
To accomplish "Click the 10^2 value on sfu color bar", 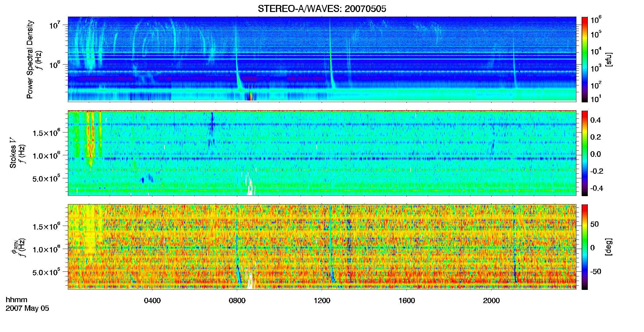I will 596,85.
